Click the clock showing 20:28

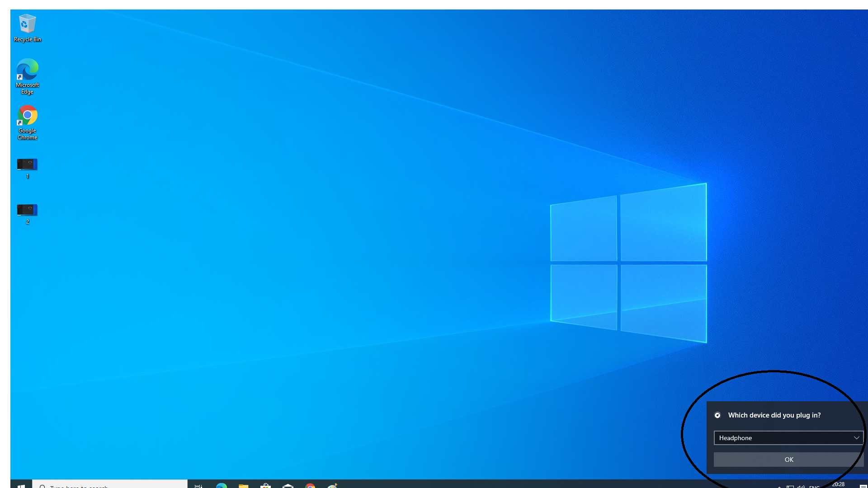point(838,484)
